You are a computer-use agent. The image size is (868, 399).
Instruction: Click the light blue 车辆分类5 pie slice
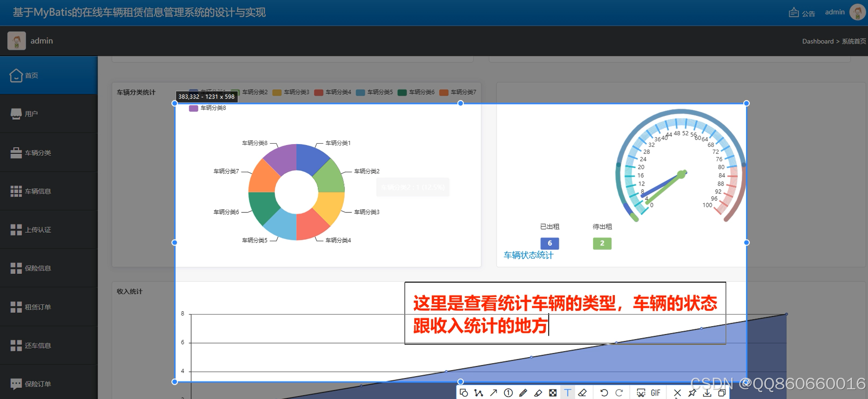point(283,225)
